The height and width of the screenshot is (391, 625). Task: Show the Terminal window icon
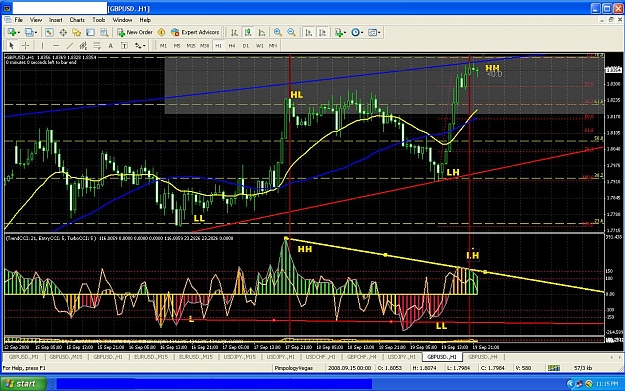90,32
